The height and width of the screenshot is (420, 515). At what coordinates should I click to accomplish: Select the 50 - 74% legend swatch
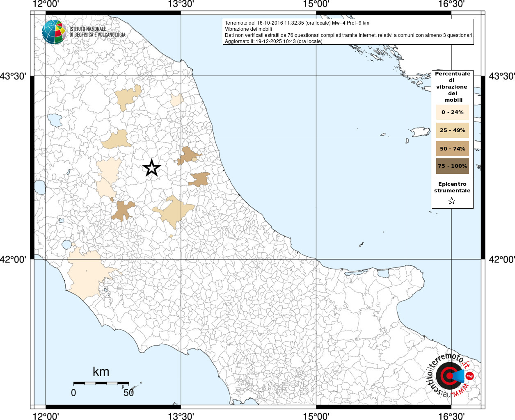pyautogui.click(x=452, y=148)
